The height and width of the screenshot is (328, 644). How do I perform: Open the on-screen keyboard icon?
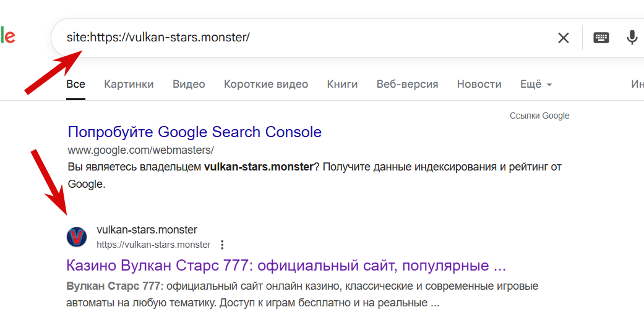point(601,38)
